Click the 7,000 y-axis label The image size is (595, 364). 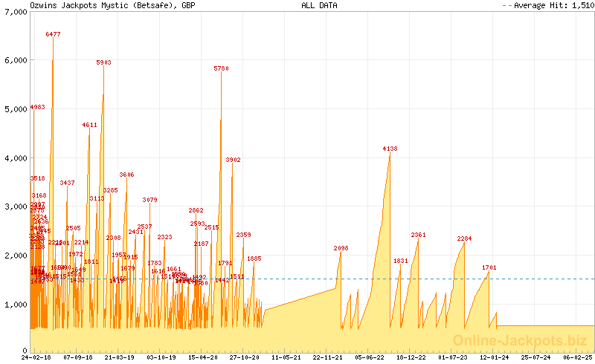coord(15,13)
